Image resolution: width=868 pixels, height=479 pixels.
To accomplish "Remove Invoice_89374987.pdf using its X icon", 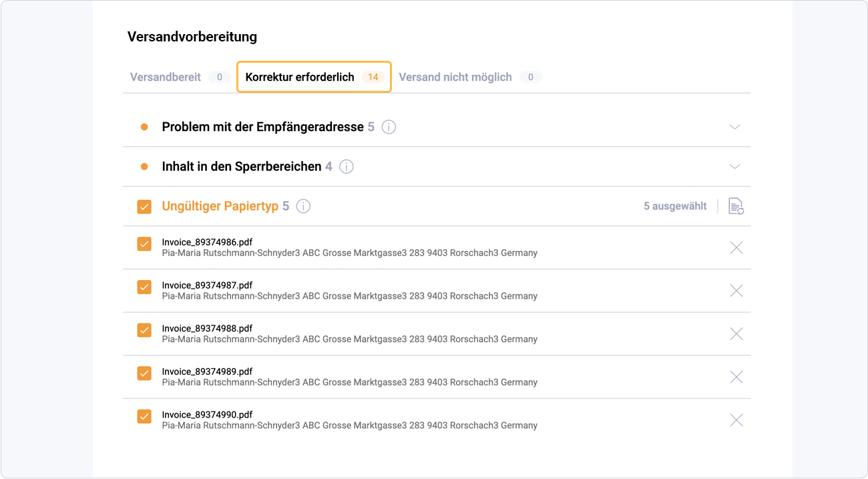I will [736, 291].
